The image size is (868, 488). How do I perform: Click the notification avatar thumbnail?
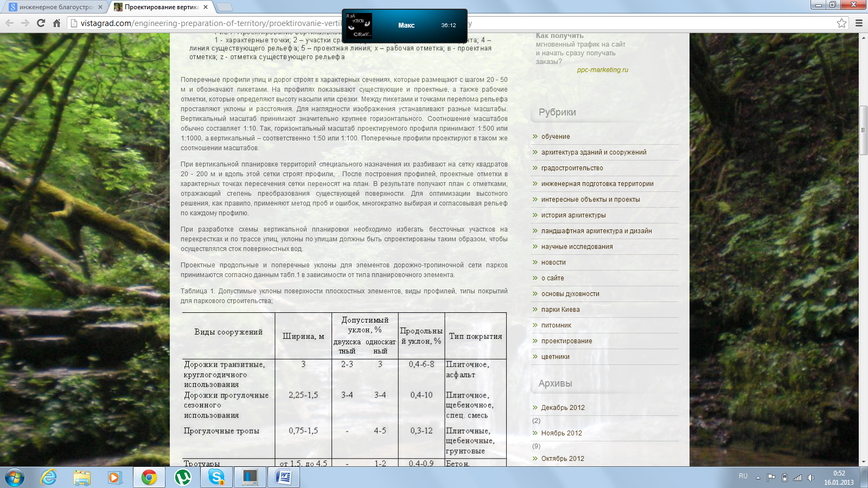click(x=359, y=25)
